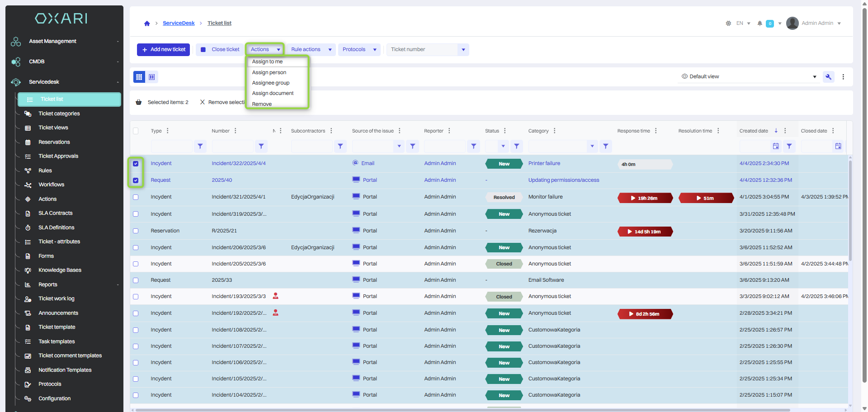
Task: Select Assignee group in Actions menu
Action: coord(270,83)
